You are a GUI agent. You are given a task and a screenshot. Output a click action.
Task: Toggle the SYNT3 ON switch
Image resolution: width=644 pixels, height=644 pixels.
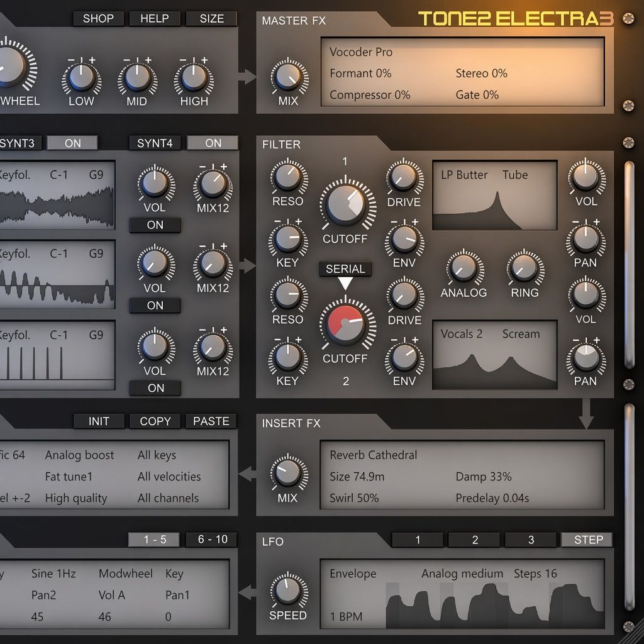click(x=73, y=143)
